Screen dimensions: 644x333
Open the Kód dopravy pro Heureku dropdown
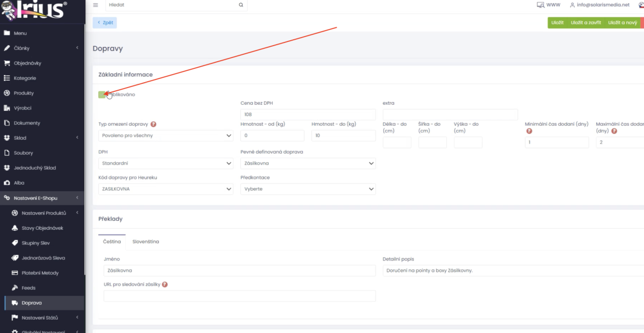(166, 189)
